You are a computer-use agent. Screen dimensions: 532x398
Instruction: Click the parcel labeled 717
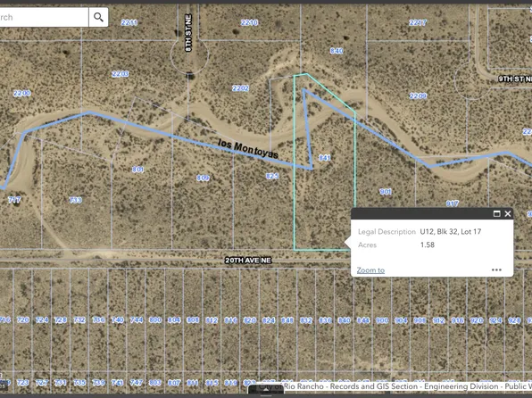click(14, 200)
